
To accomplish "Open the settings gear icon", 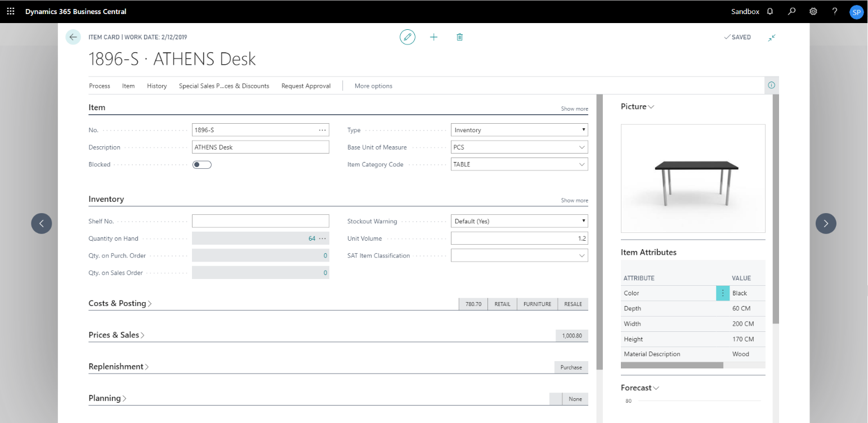I will (x=813, y=11).
